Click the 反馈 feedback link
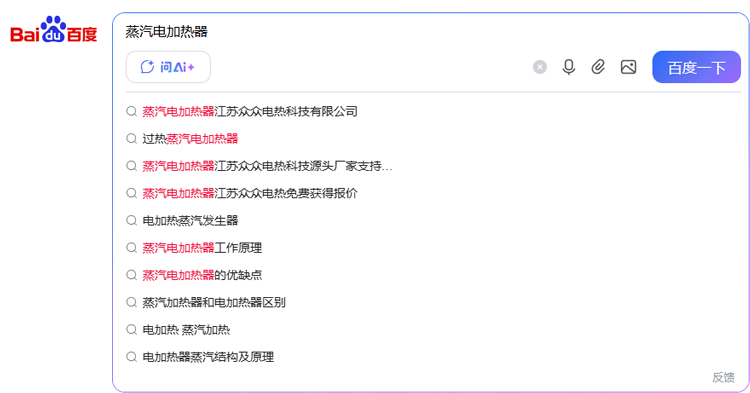Screen dimensions: 750x393 pyautogui.click(x=723, y=377)
